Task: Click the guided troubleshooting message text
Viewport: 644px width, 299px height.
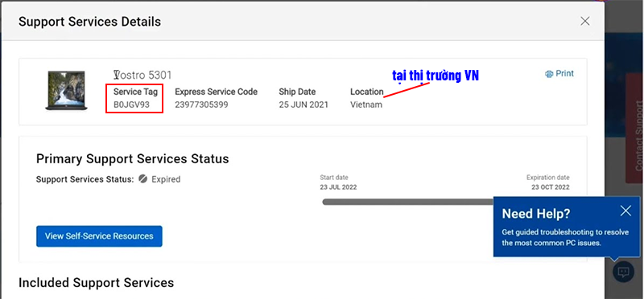Action: coord(565,237)
